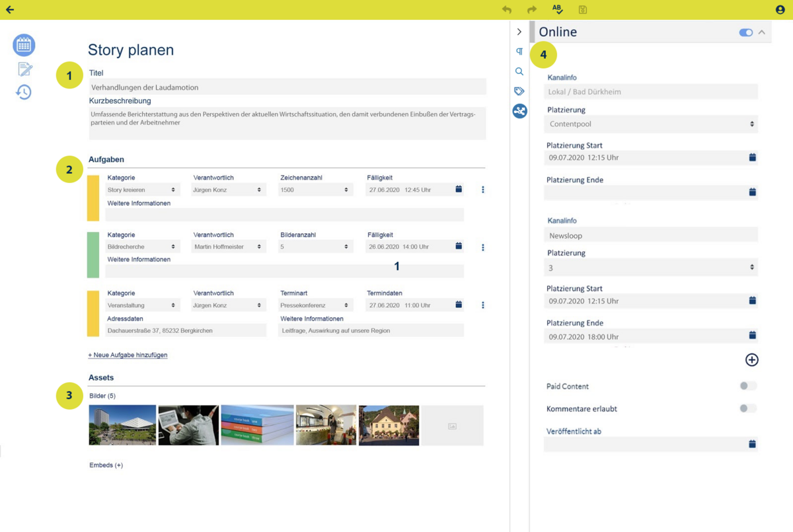
Task: Open the user profile icon
Action: coord(780,9)
